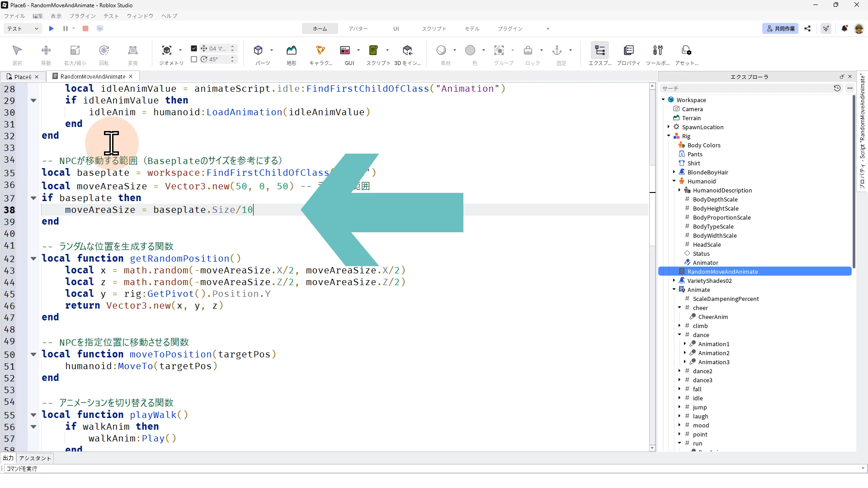This screenshot has width=868, height=488.
Task: Open the テスト mode dropdown
Action: point(23,28)
